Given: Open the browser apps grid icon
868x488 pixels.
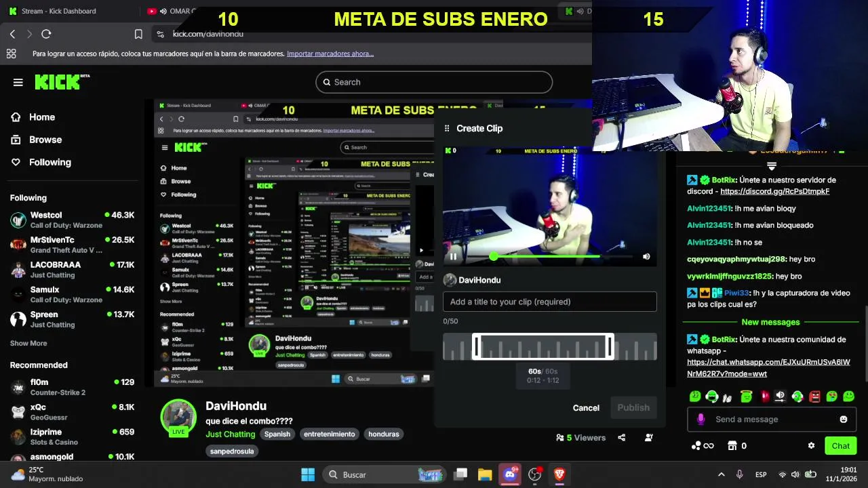Looking at the screenshot, I should coord(11,54).
